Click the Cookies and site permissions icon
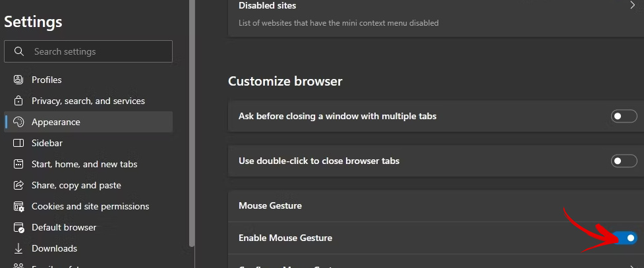Screen dimensions: 644x268 click(19, 207)
